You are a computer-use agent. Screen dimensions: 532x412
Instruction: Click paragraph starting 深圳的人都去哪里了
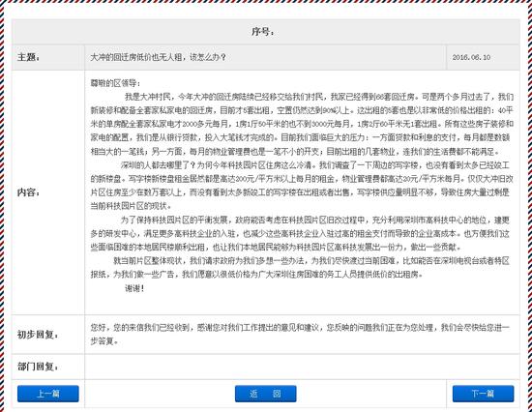pos(302,186)
